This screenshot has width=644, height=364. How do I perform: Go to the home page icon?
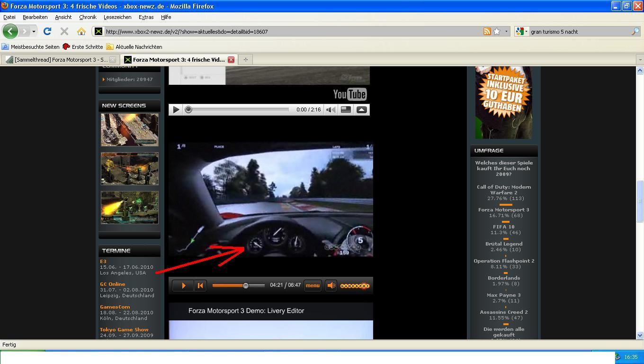(x=81, y=31)
